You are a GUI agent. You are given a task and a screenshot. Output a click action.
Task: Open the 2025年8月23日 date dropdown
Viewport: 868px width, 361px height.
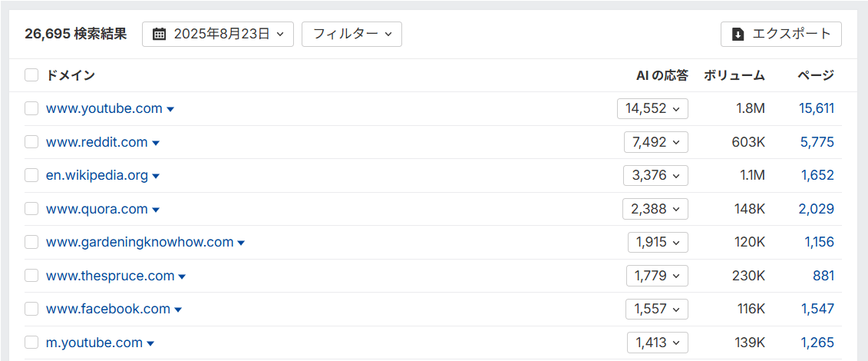218,34
